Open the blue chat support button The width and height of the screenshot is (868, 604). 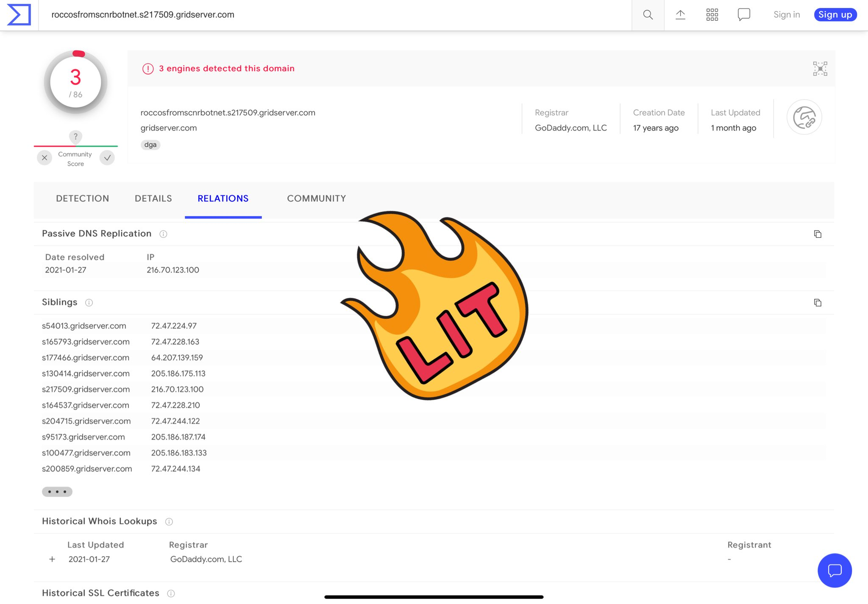pyautogui.click(x=835, y=570)
